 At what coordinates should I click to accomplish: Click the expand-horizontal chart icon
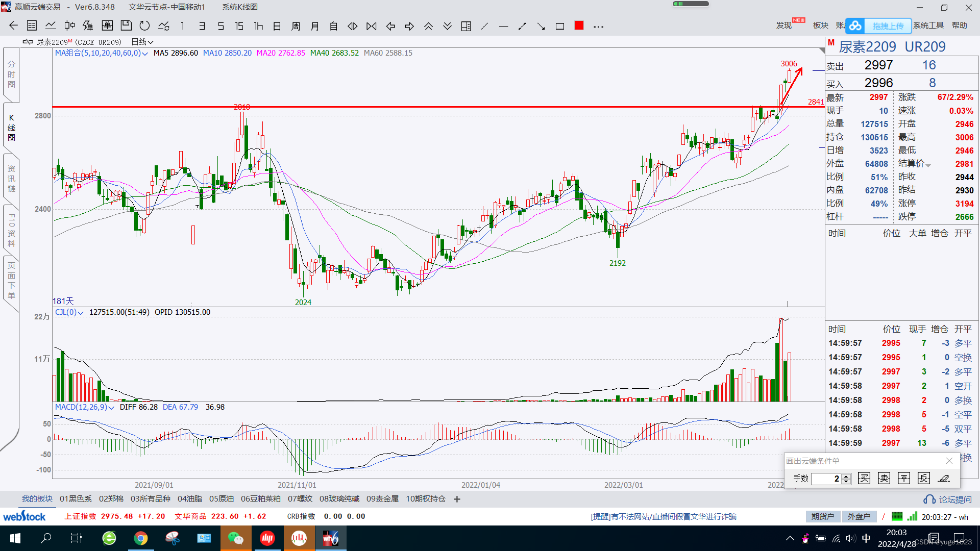pyautogui.click(x=353, y=26)
